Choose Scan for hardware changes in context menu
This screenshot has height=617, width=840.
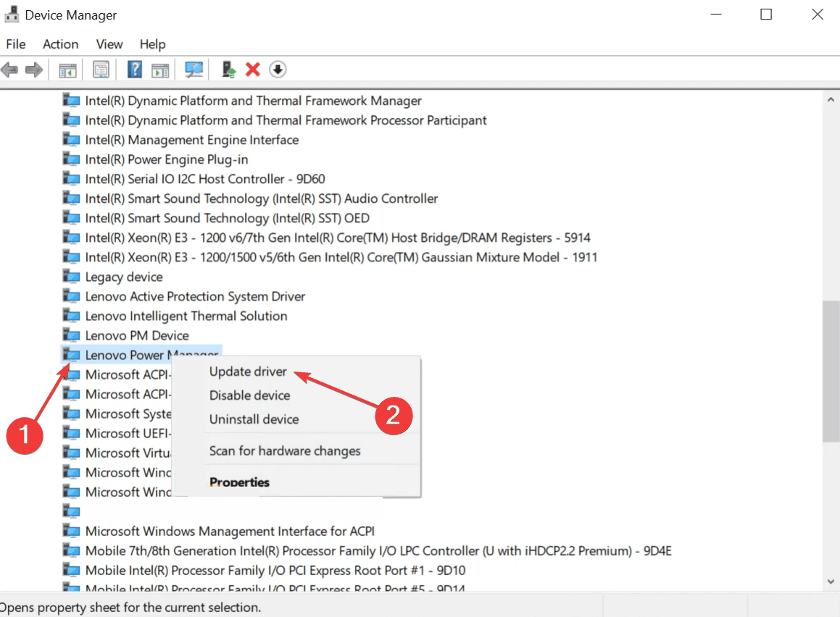pyautogui.click(x=285, y=451)
